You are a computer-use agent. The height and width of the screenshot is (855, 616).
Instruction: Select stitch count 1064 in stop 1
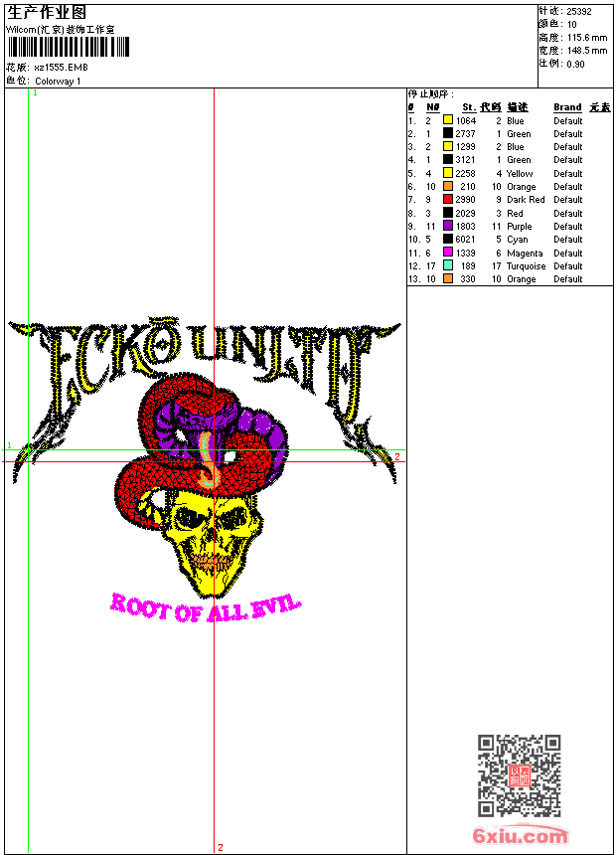pyautogui.click(x=466, y=120)
